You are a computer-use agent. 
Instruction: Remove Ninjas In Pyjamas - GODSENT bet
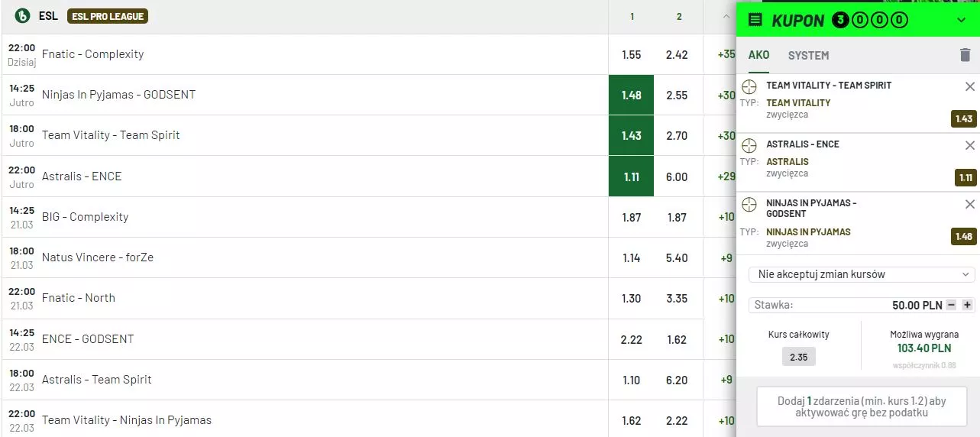tap(970, 205)
